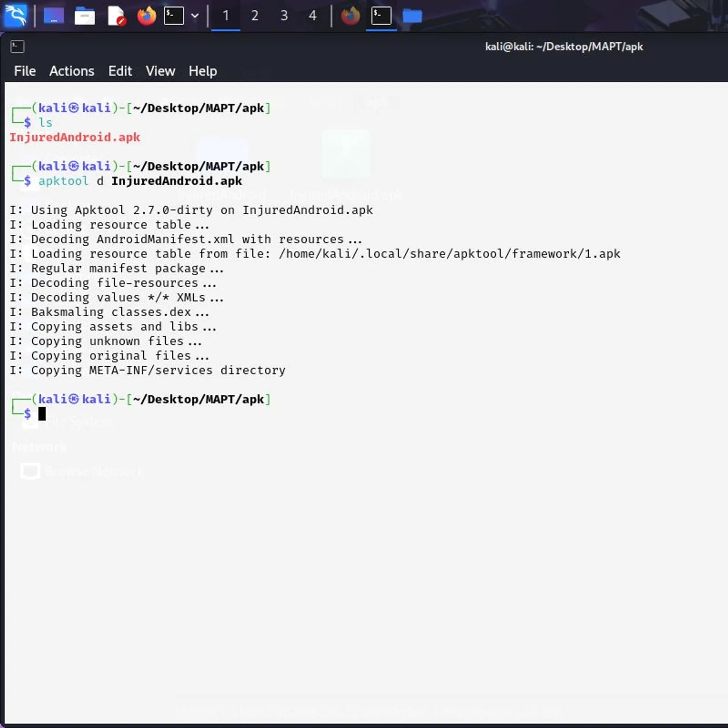Viewport: 728px width, 728px height.
Task: Open the File menu
Action: pos(25,71)
